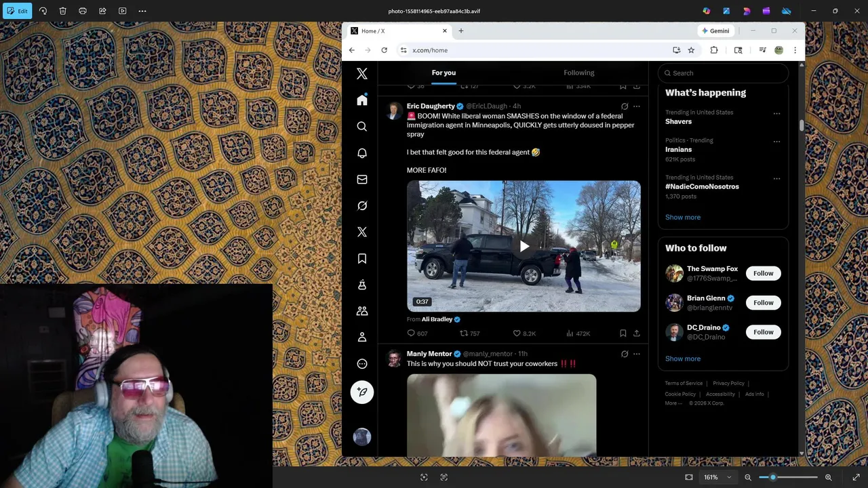The image size is (868, 488).
Task: Open the 161% zoom dropdown
Action: point(717,477)
